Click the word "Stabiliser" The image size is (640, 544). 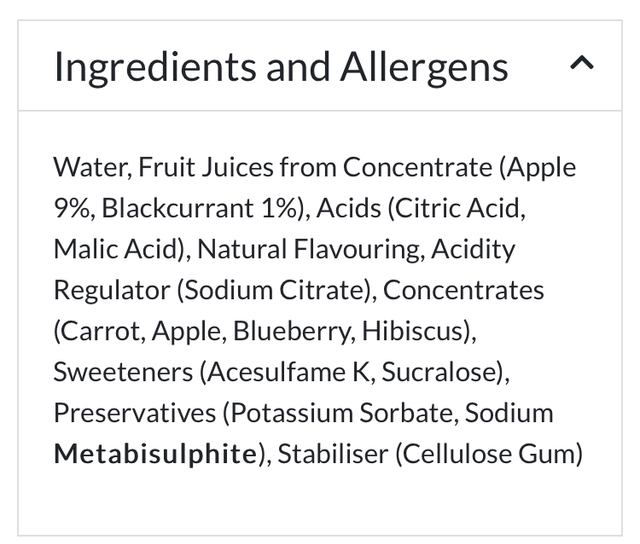tap(332, 454)
